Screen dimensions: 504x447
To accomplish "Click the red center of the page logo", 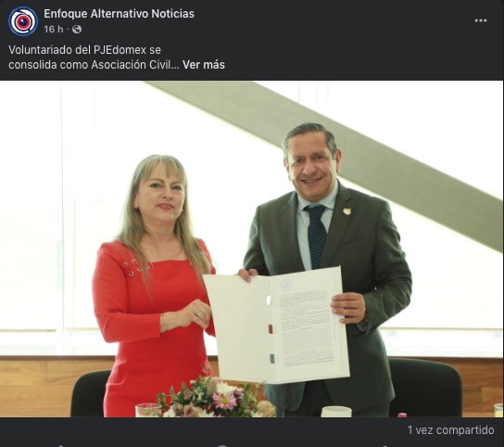I will [x=23, y=21].
